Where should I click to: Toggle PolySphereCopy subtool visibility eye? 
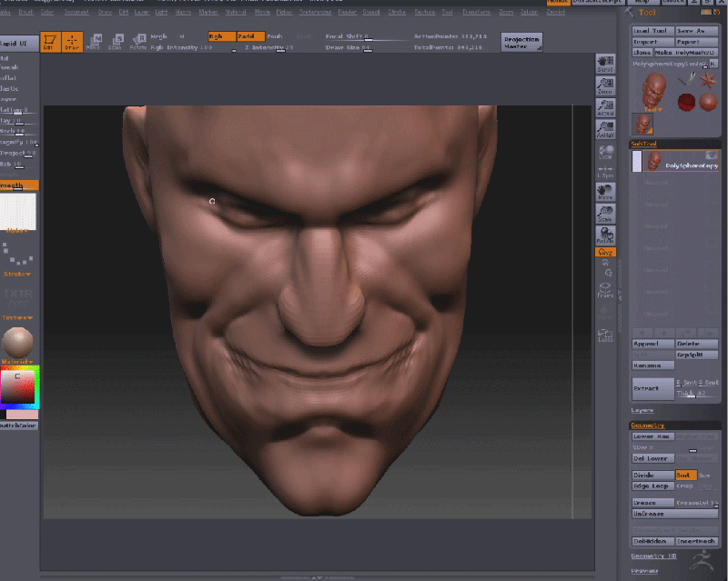(x=711, y=155)
